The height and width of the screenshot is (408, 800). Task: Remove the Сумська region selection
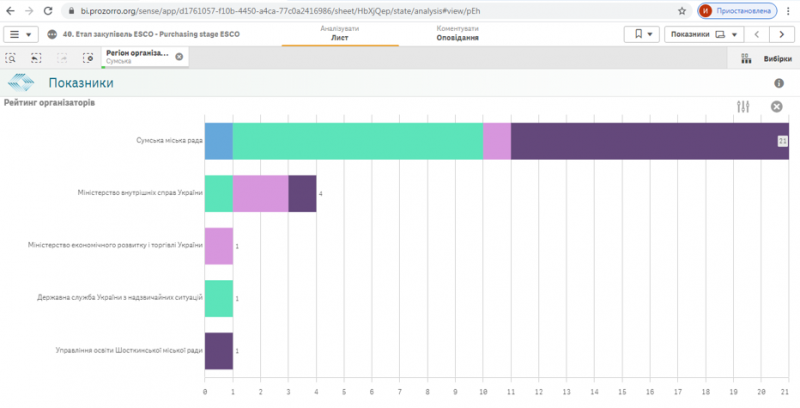pyautogui.click(x=179, y=57)
